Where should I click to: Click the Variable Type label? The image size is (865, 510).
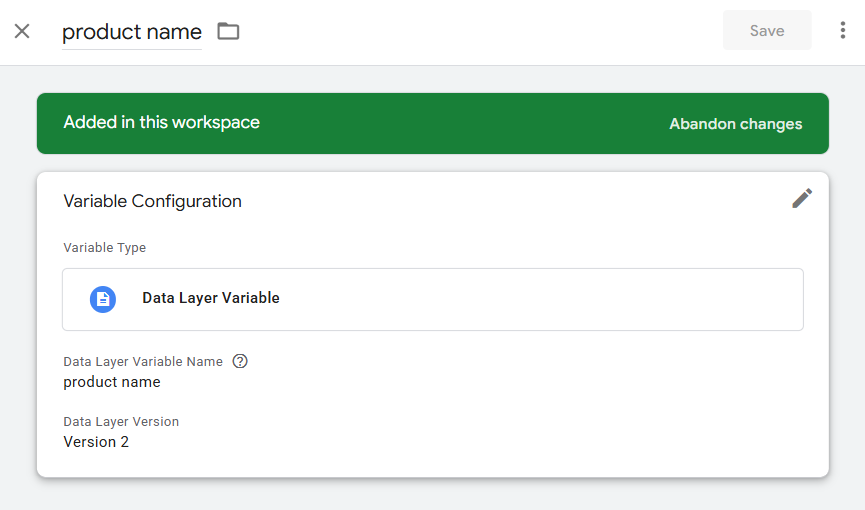105,248
